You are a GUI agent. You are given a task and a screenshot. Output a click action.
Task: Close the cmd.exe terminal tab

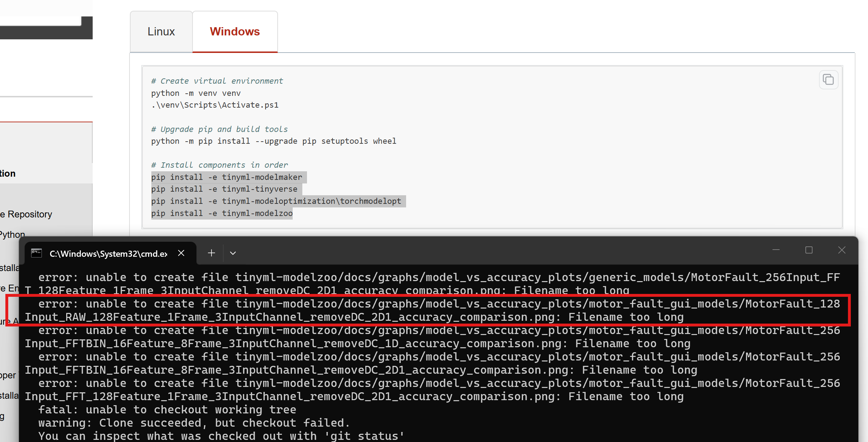[181, 253]
